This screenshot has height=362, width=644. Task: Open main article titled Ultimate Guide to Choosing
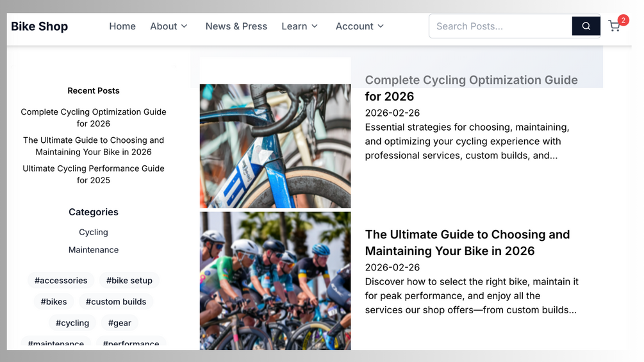coord(467,243)
